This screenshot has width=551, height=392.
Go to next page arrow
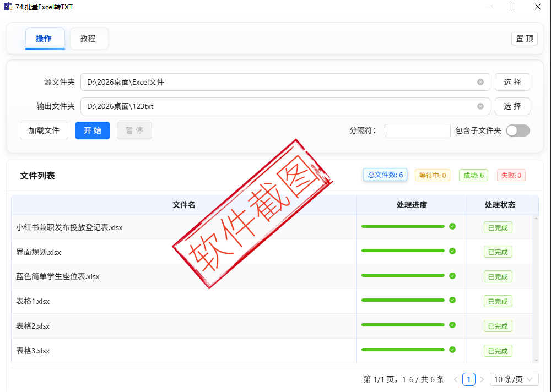click(x=482, y=379)
